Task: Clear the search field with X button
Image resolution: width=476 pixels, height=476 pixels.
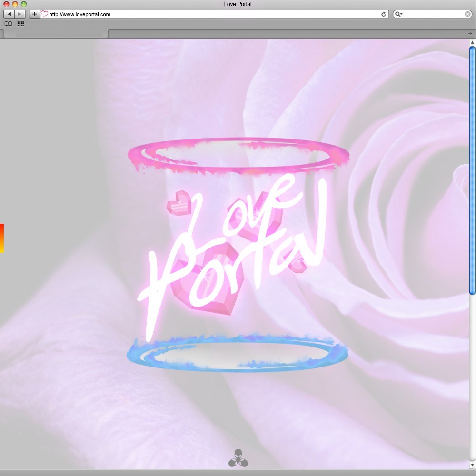Action: pos(467,14)
